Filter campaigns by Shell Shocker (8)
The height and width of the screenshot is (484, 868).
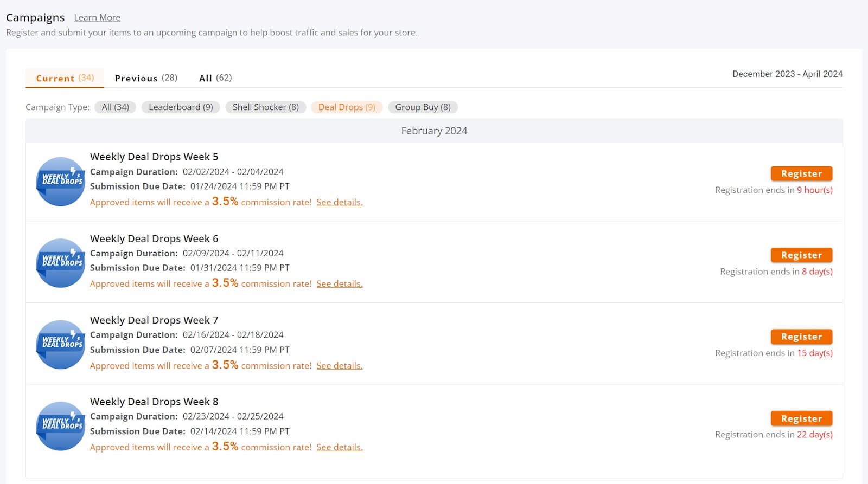(x=266, y=107)
